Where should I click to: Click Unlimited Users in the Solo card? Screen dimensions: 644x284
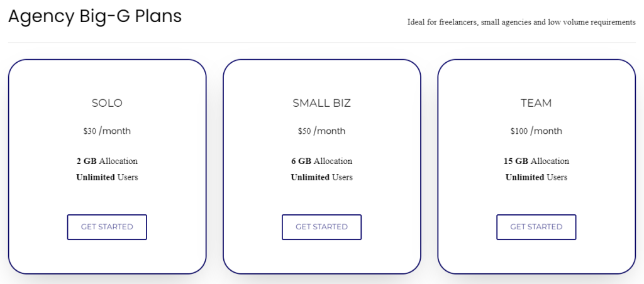click(x=107, y=177)
